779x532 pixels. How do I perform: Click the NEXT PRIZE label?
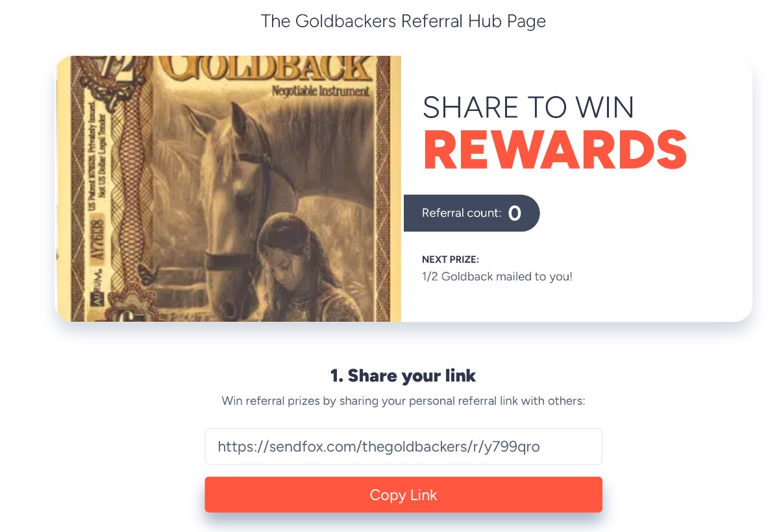coord(451,260)
